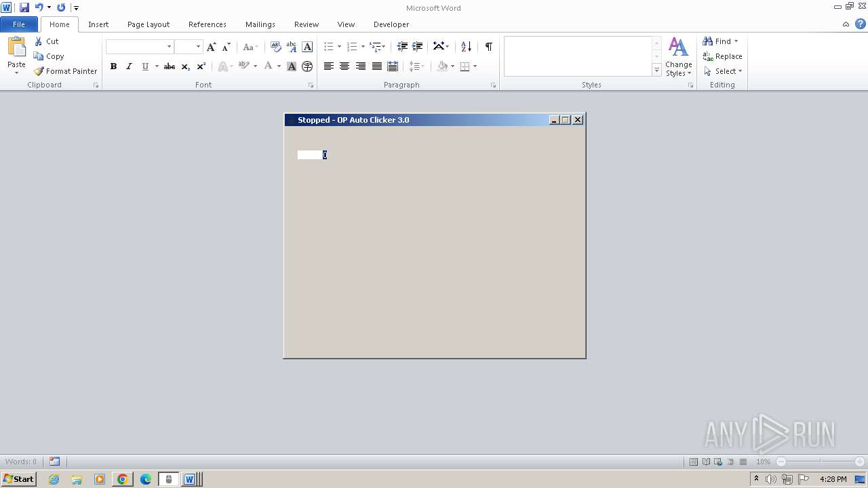Click the Enclose Characters icon
This screenshot has height=488, width=868.
[x=307, y=66]
